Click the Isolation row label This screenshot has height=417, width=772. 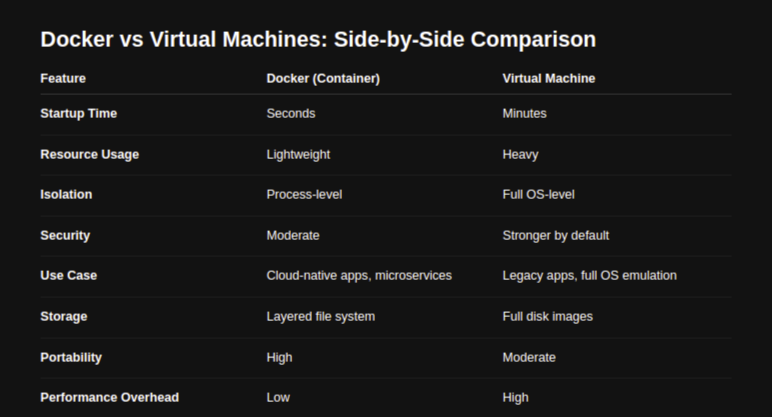point(66,194)
